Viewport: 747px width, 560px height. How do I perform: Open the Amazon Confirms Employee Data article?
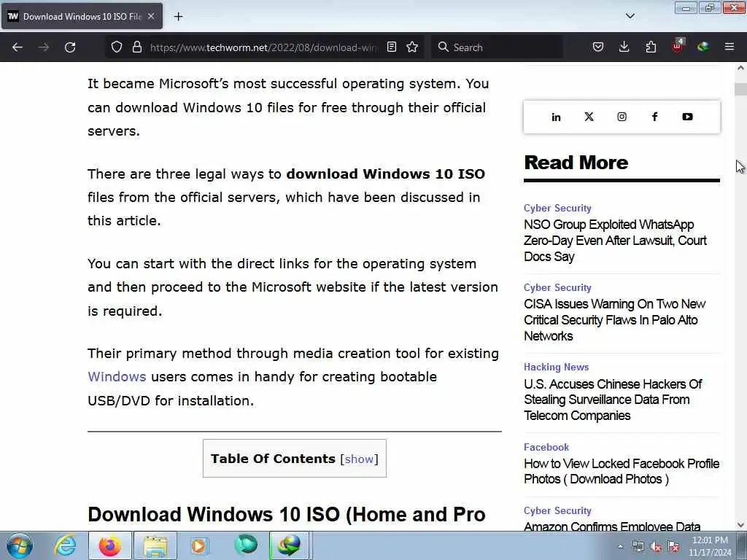(612, 526)
